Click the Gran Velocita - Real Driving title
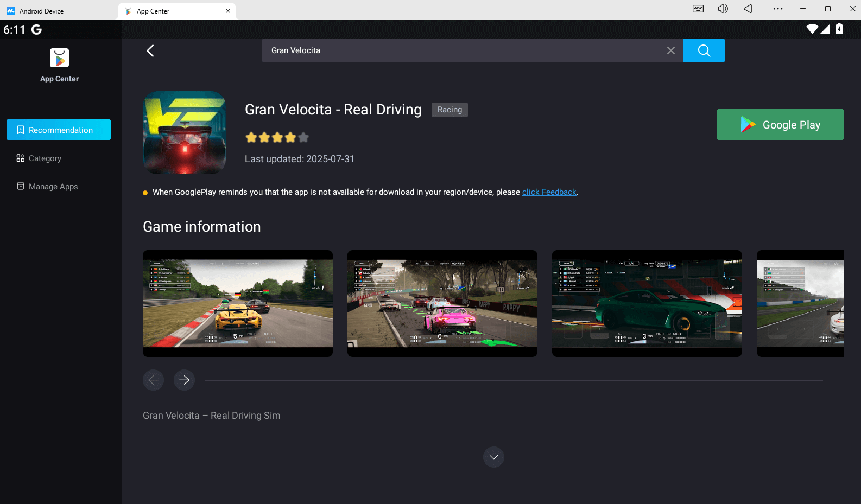 (333, 110)
